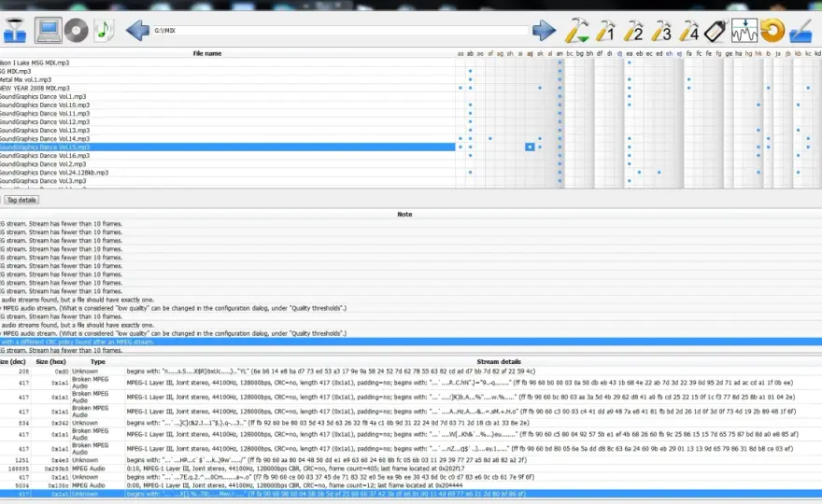Click the 'hk' note column header
The height and width of the screenshot is (504, 822).
pos(758,53)
